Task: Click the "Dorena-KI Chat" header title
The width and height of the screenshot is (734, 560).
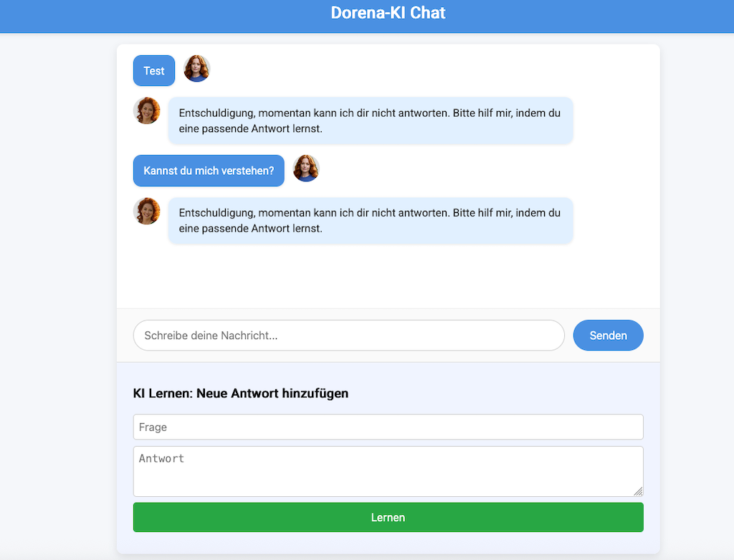Action: coord(388,13)
